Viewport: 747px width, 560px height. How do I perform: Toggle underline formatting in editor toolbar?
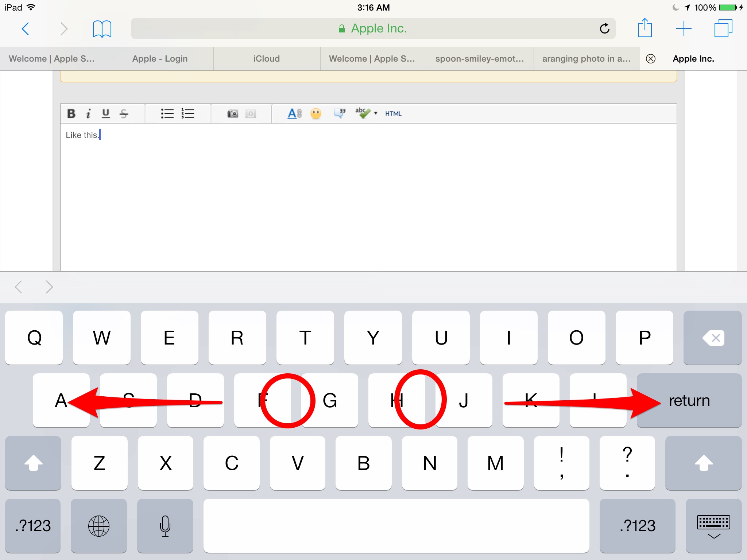point(106,114)
